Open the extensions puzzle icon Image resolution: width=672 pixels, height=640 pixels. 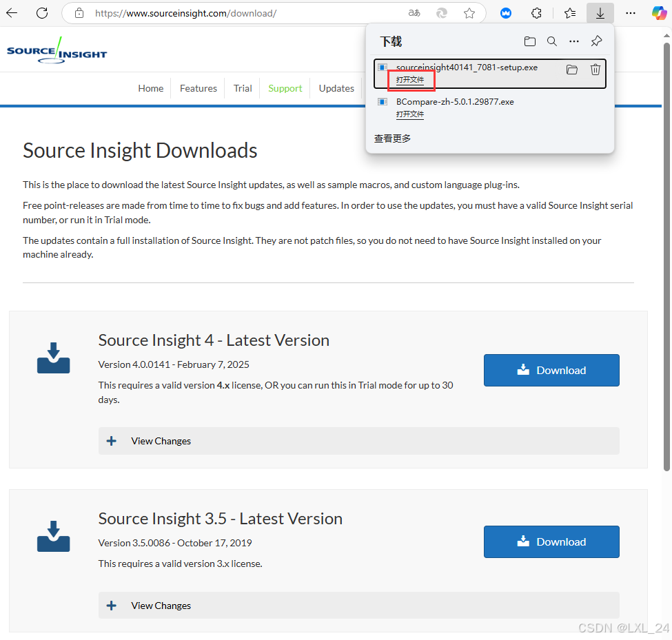(536, 13)
